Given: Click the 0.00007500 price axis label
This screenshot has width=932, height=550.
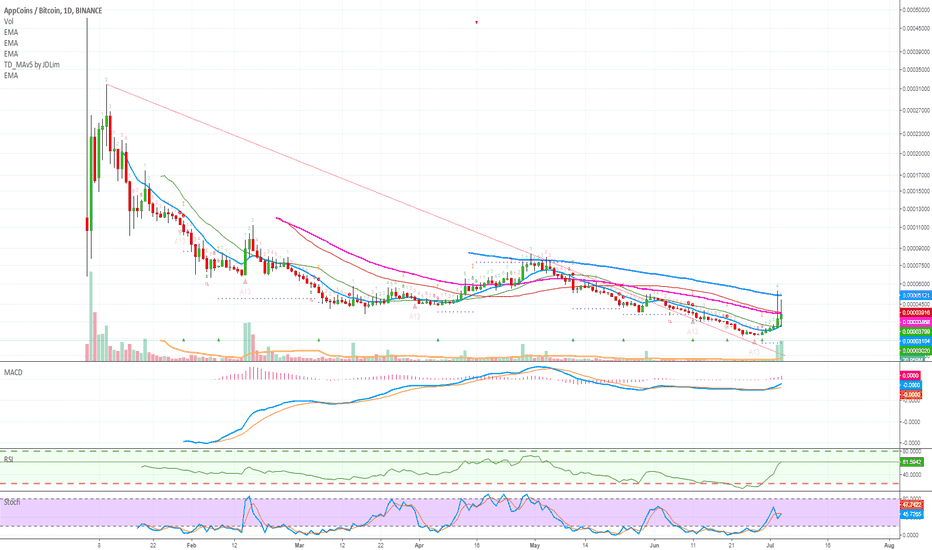Looking at the screenshot, I should (x=917, y=266).
